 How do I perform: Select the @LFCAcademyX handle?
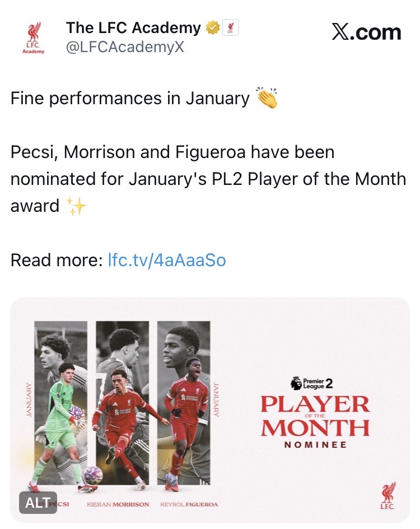coord(125,48)
